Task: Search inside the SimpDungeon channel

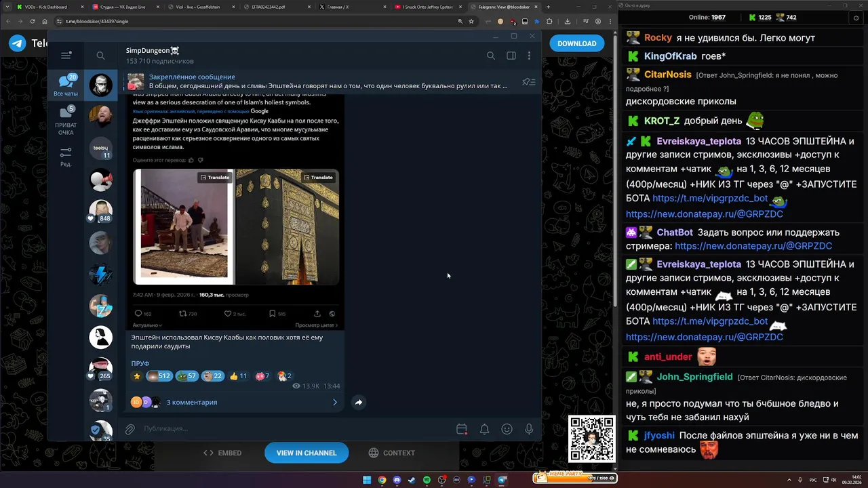Action: 490,56
